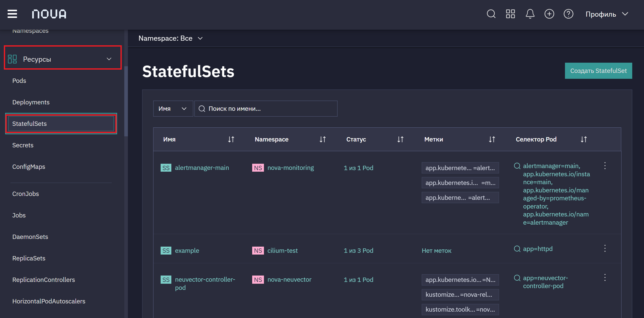This screenshot has width=644, height=318.
Task: Open Jobs in the sidebar
Action: coord(19,215)
